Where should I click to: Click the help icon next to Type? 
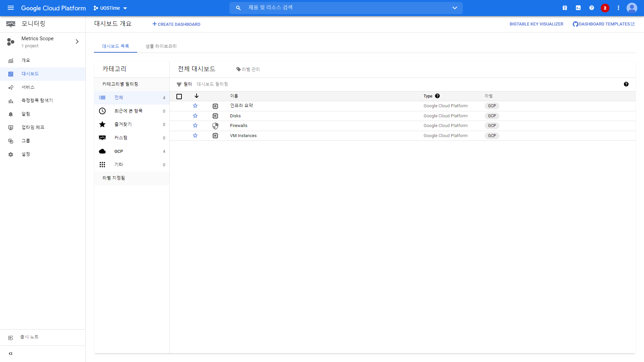(437, 96)
